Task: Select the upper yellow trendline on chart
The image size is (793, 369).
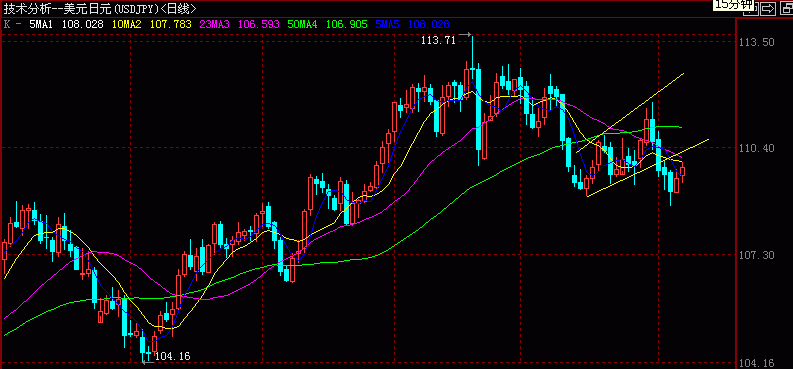Action: 630,113
